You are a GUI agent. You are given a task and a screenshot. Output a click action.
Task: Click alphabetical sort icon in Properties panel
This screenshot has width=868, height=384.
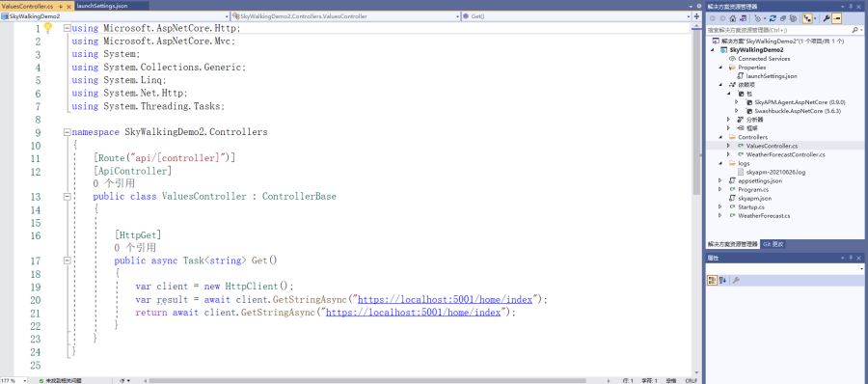[x=723, y=281]
